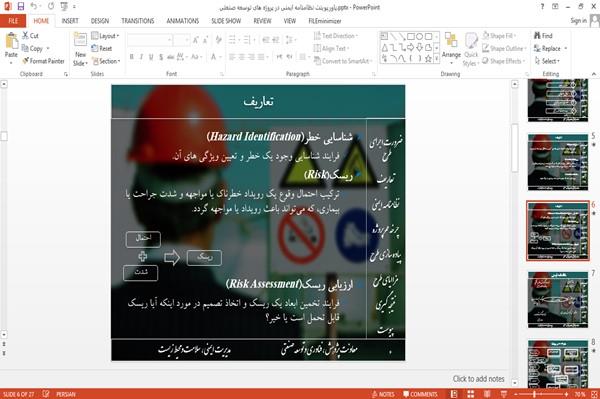Adjust the zoom slider handle
This screenshot has width=600, height=399.
[x=535, y=394]
